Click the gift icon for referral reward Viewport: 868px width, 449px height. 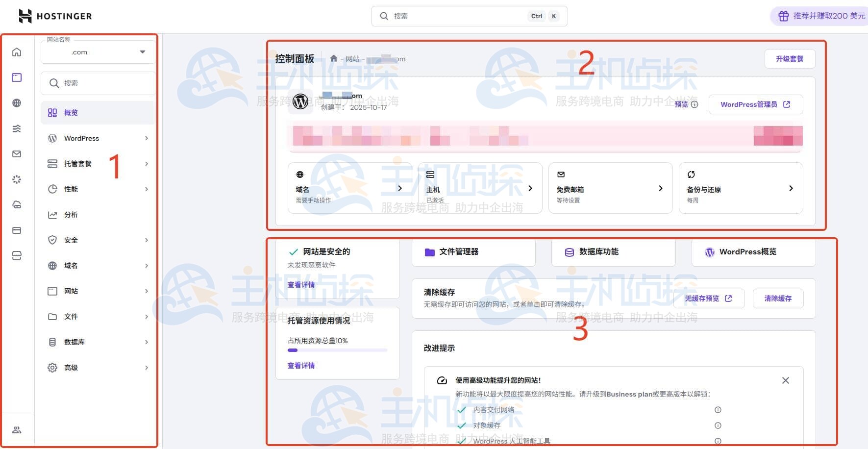[x=784, y=16]
